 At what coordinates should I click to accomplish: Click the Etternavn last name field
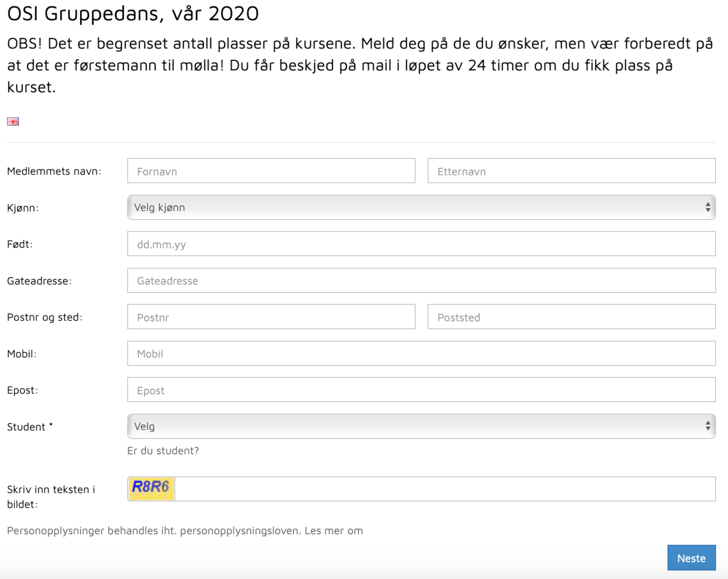pyautogui.click(x=572, y=171)
